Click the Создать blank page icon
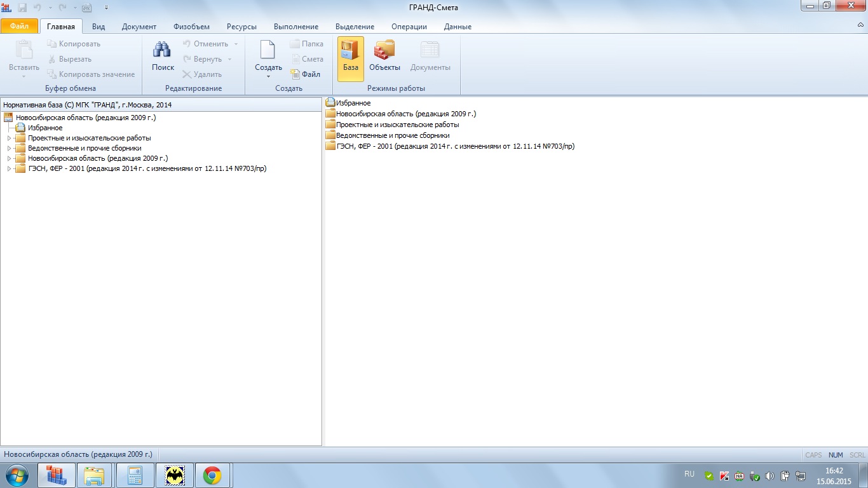 pos(268,50)
